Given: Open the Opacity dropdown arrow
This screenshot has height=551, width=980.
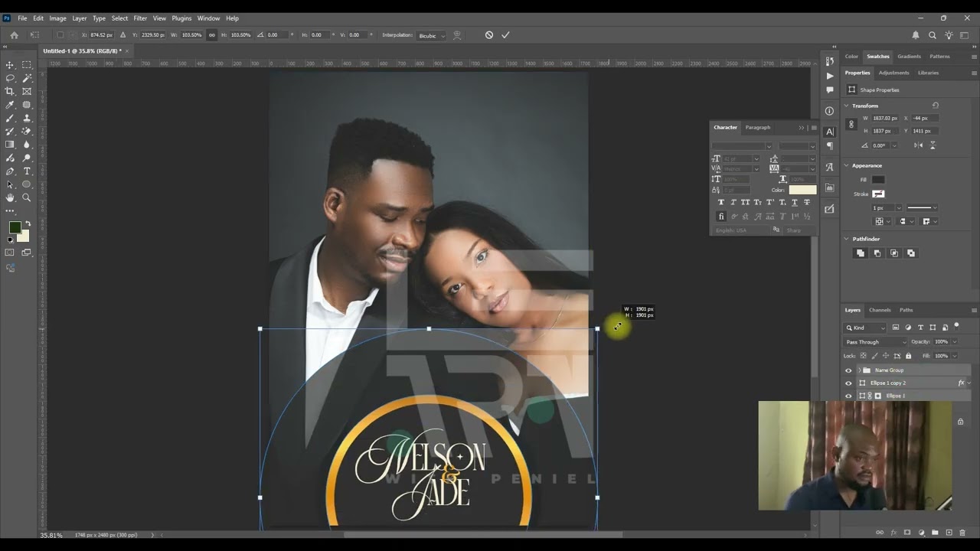Looking at the screenshot, I should point(954,342).
